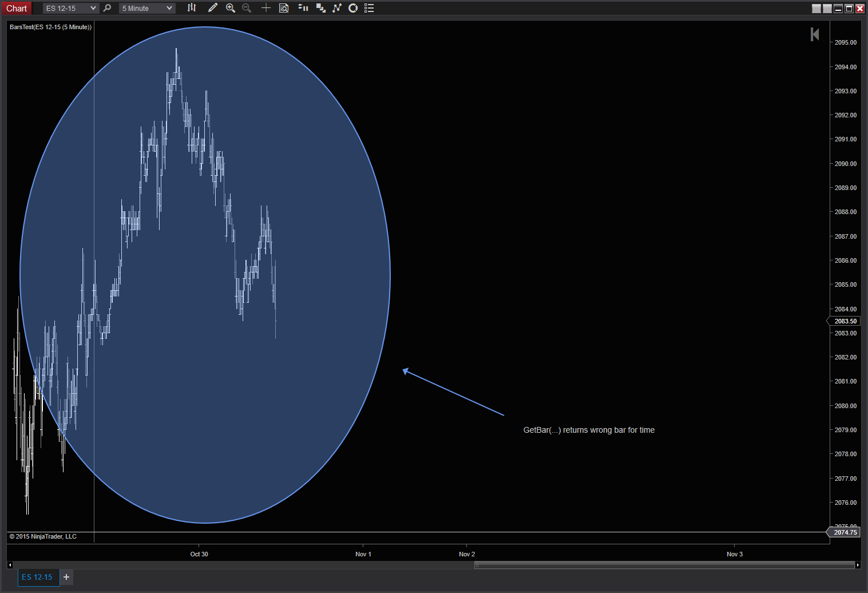Click the red Chart title label
868x593 pixels.
click(17, 8)
